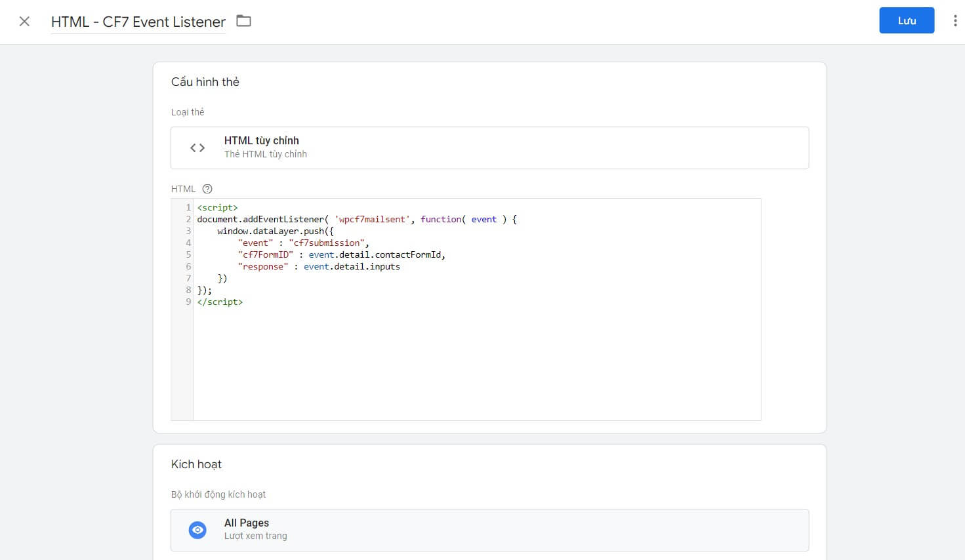The width and height of the screenshot is (965, 560).
Task: Click the Lưu save button
Action: click(x=907, y=20)
